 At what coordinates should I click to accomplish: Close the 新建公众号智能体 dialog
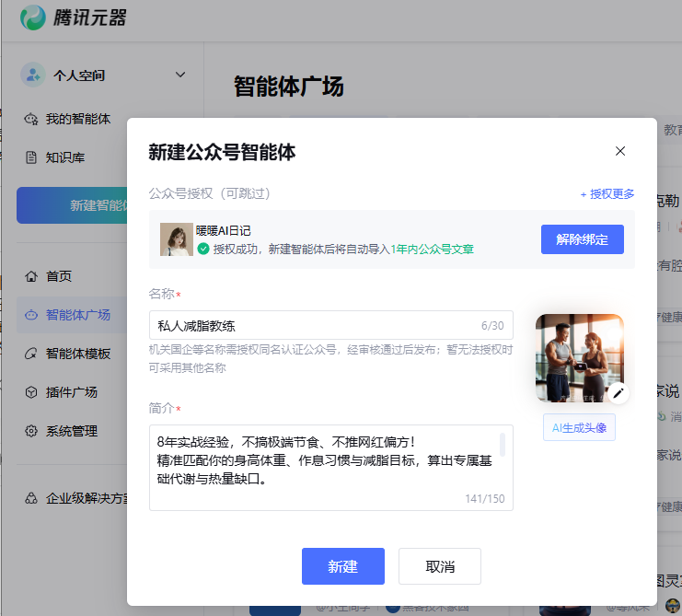[620, 151]
